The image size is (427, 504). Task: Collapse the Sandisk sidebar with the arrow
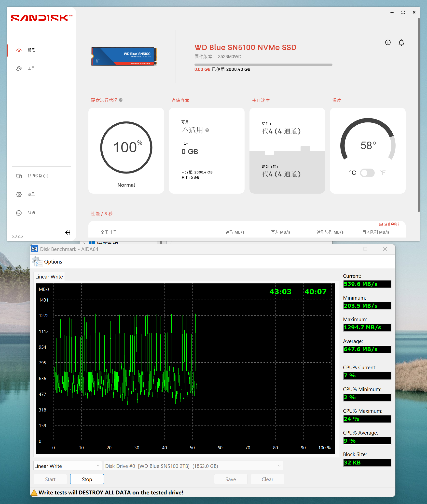pyautogui.click(x=68, y=233)
